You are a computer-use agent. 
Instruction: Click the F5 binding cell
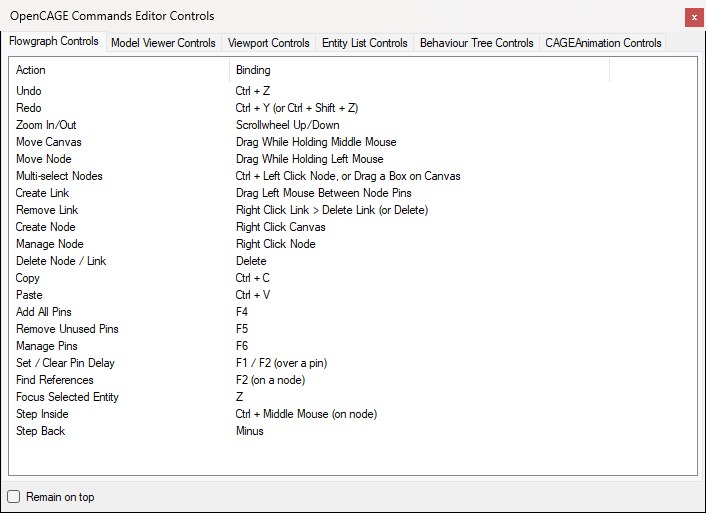pyautogui.click(x=242, y=329)
